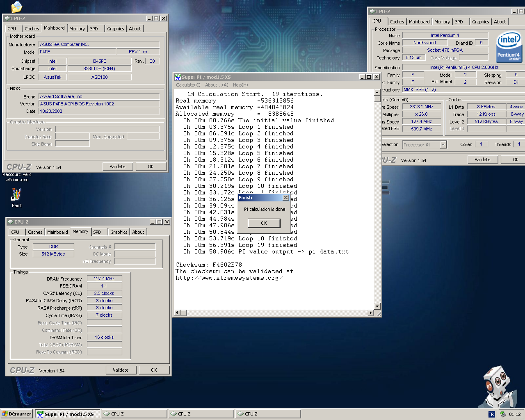The width and height of the screenshot is (525, 420).
Task: Click the xtremesystems.org URL text
Action: tap(229, 278)
